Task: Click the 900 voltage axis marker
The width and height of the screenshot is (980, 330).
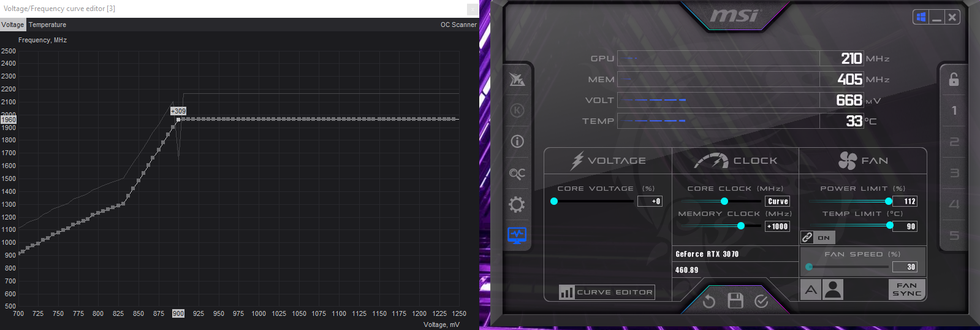Action: [178, 313]
